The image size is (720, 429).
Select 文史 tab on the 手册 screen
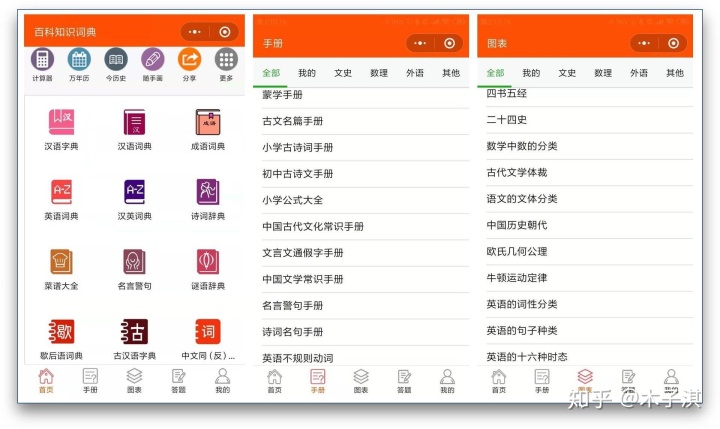click(343, 73)
